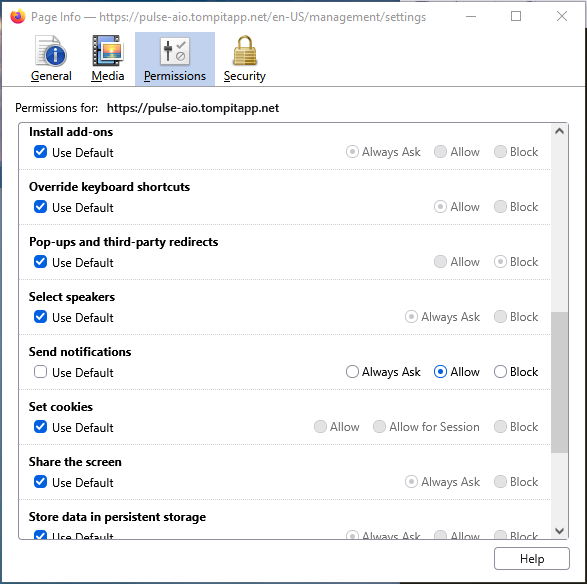Click the Install add-ons heading

click(71, 132)
